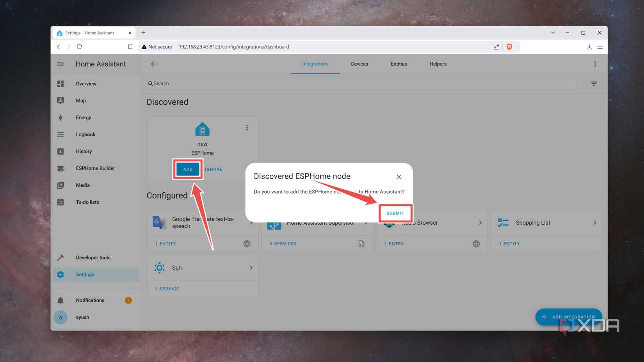This screenshot has width=644, height=362.
Task: Close the Discovered ESPHome node dialog
Action: click(x=399, y=177)
